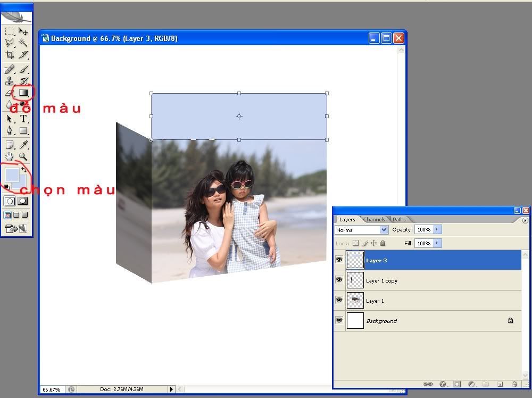Select the Gradient tool in toolbox
This screenshot has height=398, width=532.
[x=23, y=93]
